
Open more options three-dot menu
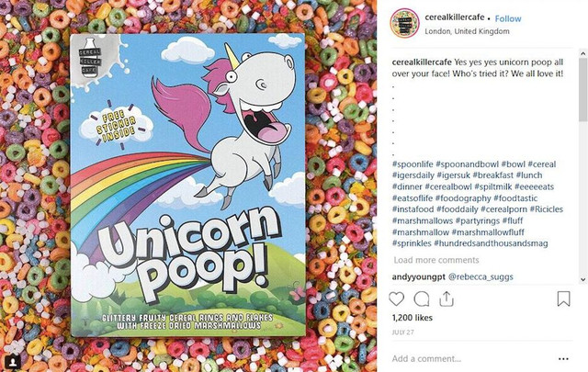[563, 359]
